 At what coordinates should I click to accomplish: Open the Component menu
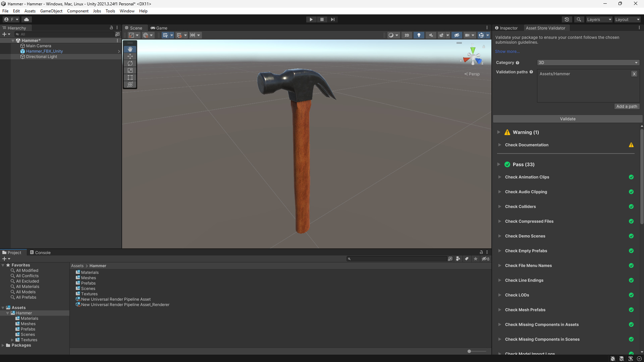pos(78,11)
